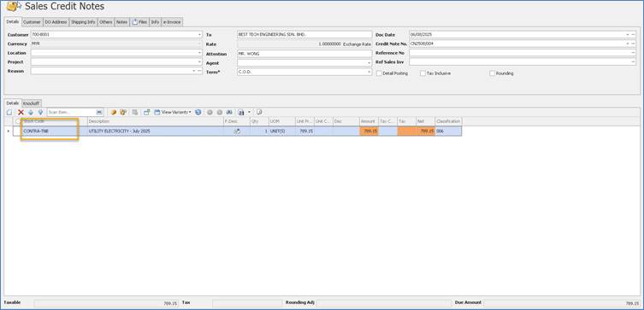Go to the Shipping Info tab

click(x=83, y=21)
